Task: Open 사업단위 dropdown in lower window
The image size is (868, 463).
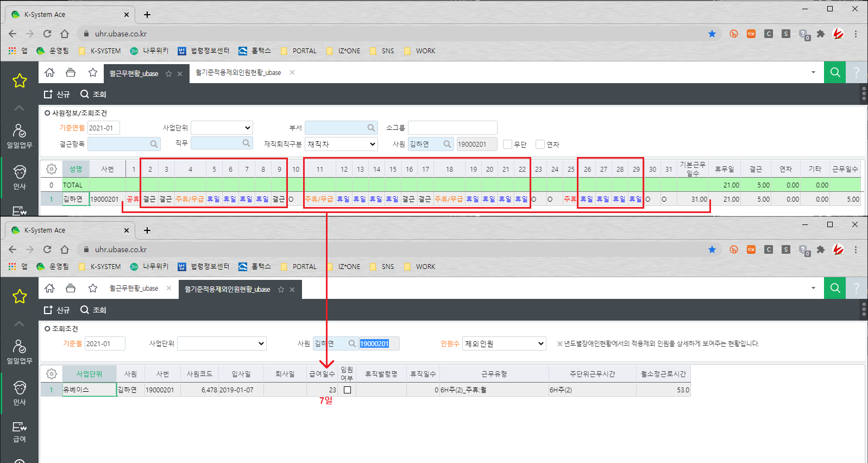Action: coord(222,343)
